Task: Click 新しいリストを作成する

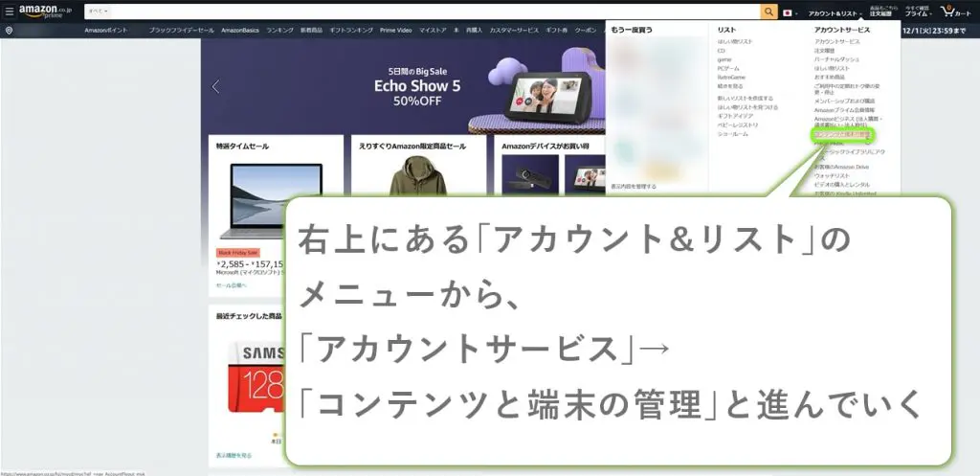Action: [x=745, y=99]
